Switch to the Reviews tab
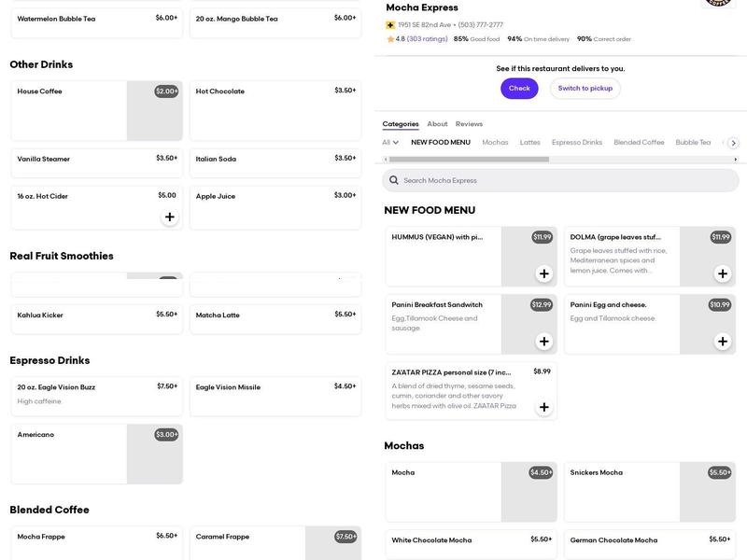Screen dimensions: 747x560 click(x=469, y=124)
